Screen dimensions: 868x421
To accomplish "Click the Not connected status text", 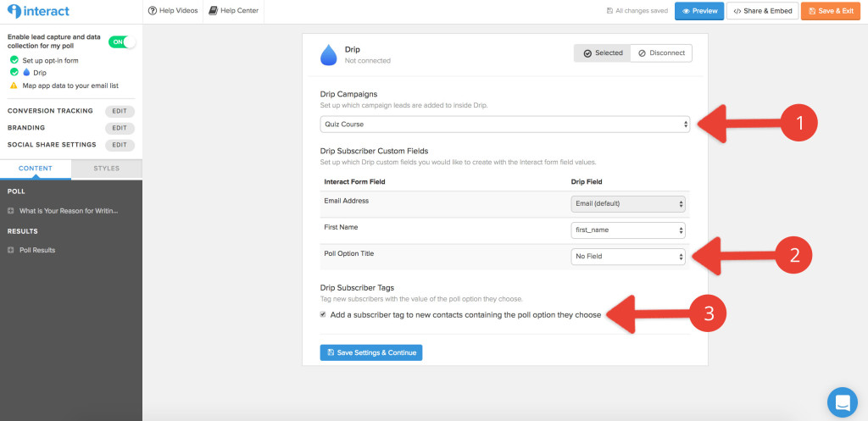I will coord(367,61).
